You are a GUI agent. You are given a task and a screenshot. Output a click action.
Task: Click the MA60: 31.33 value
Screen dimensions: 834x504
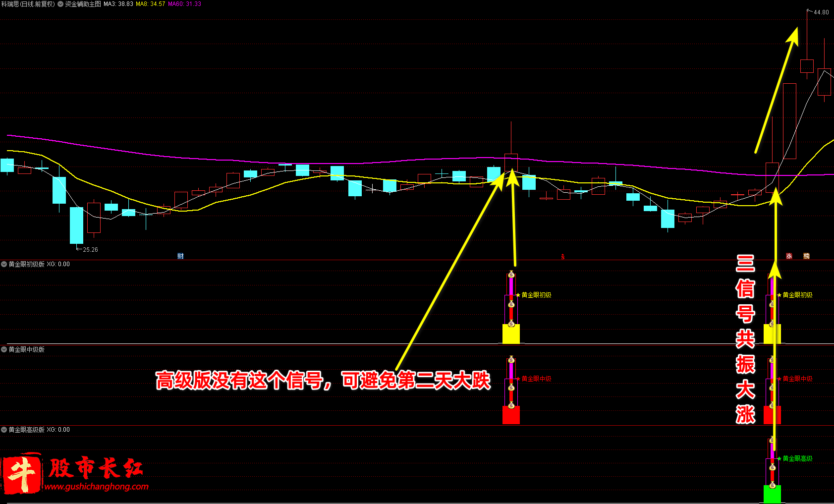point(185,4)
